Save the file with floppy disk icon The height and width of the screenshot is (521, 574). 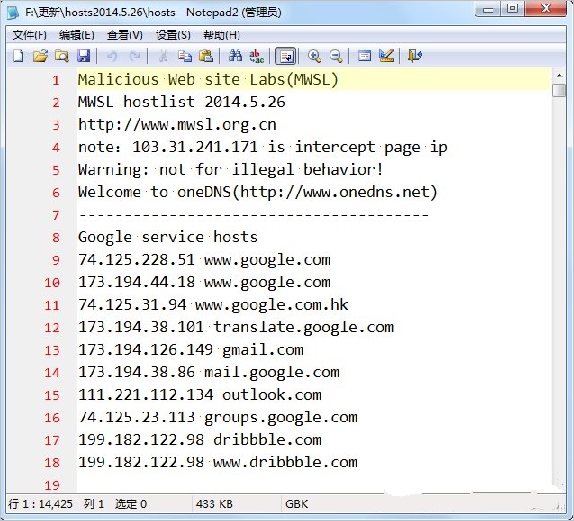(83, 56)
